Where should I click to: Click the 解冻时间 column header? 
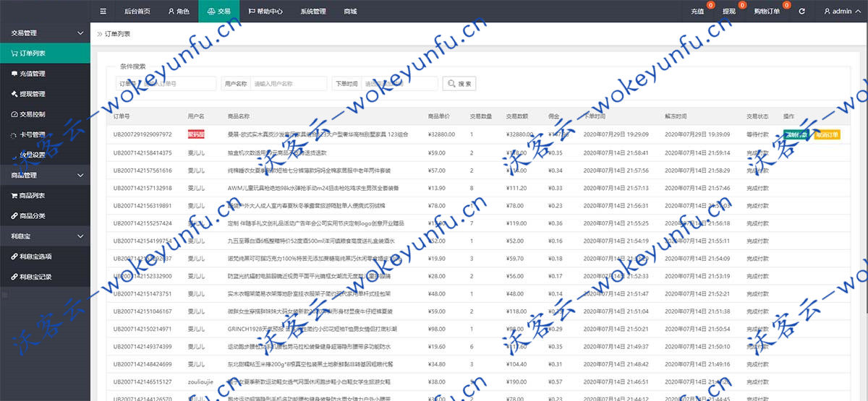pos(676,116)
